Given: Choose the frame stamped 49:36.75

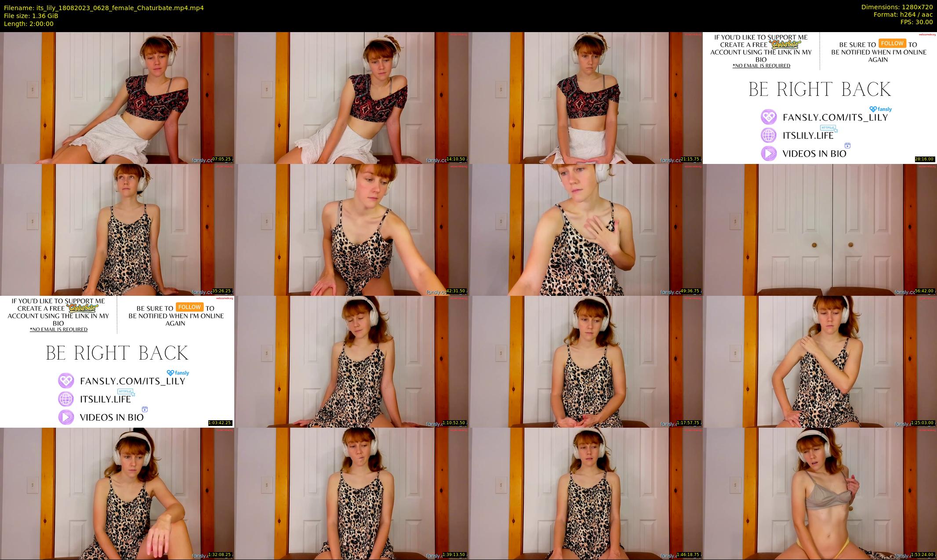Looking at the screenshot, I should tap(585, 229).
